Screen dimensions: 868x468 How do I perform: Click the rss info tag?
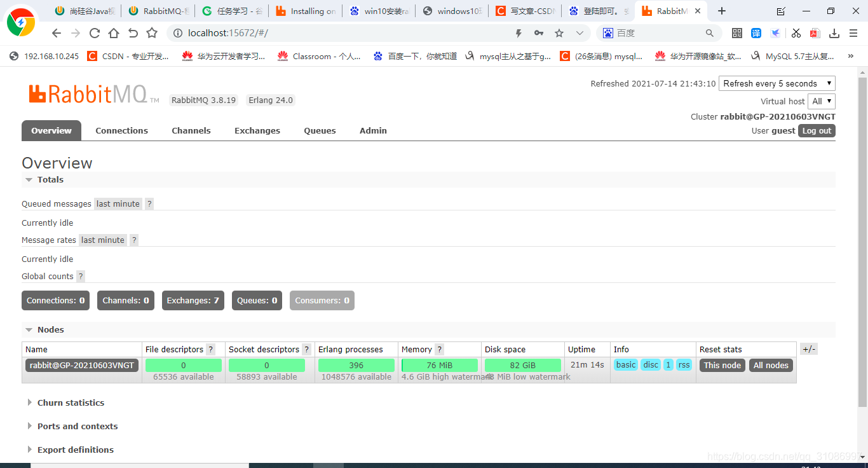point(684,365)
